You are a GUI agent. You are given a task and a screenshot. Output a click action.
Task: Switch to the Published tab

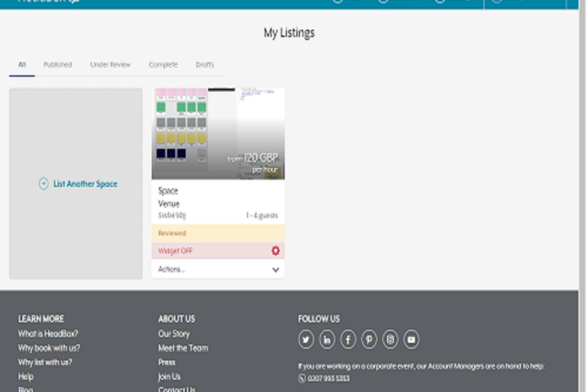(x=58, y=65)
